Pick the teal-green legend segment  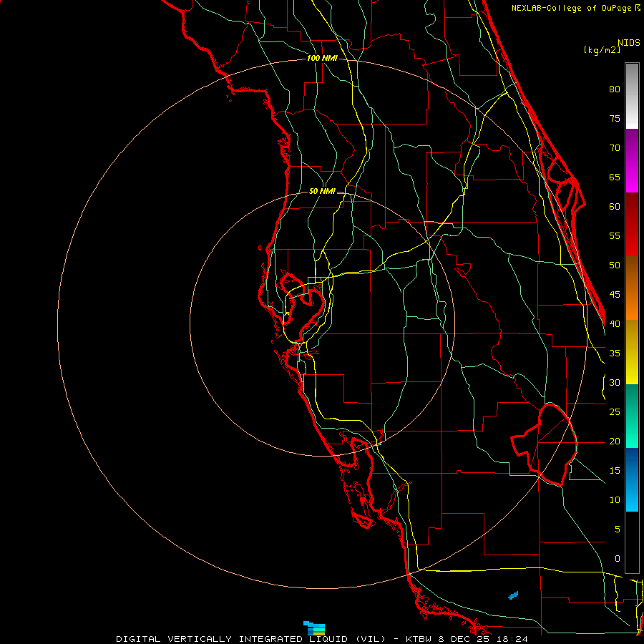(632, 416)
